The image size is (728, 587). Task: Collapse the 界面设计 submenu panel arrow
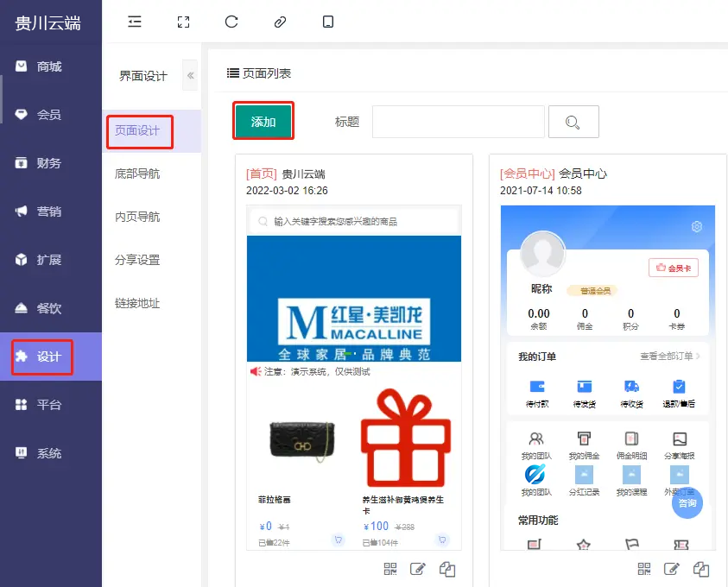pos(190,75)
